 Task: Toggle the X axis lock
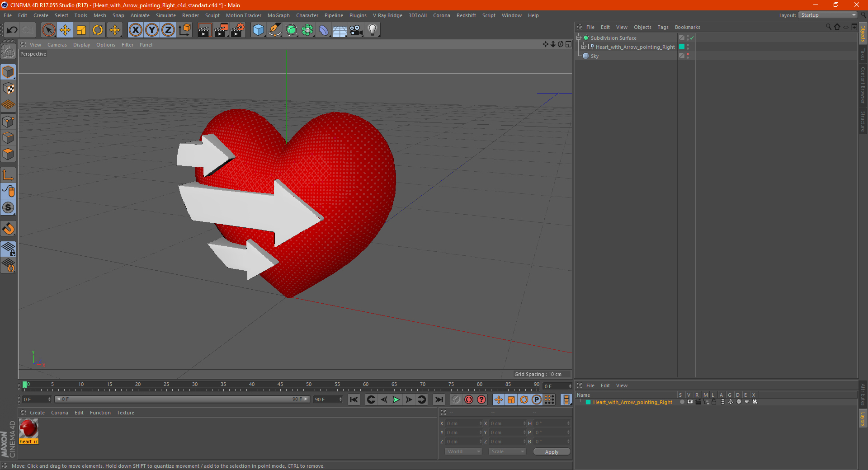pos(135,30)
